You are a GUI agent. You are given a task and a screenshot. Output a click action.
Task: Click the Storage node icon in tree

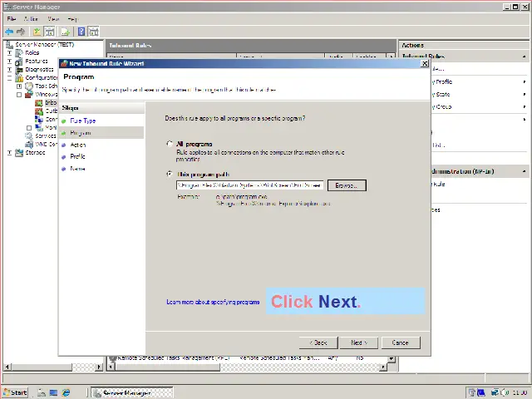tap(19, 153)
